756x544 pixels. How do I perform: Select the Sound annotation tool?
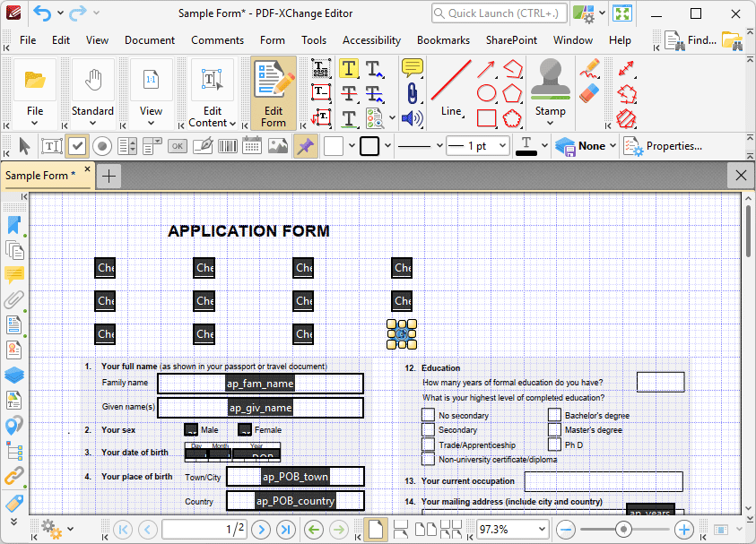413,118
